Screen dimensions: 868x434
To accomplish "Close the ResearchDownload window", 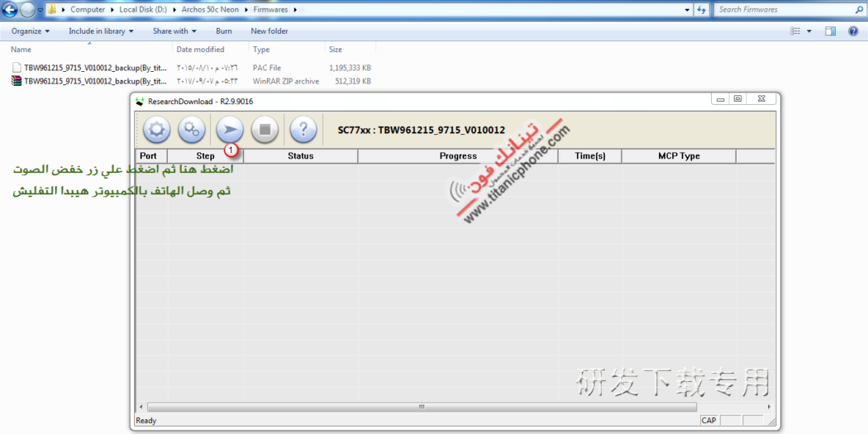I will 761,100.
